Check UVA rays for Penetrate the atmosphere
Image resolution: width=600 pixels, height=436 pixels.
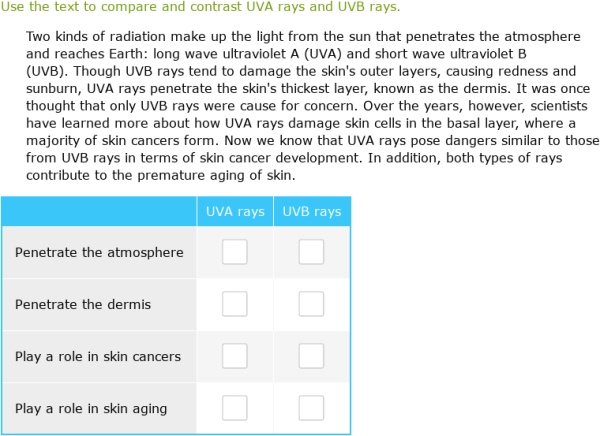235,252
